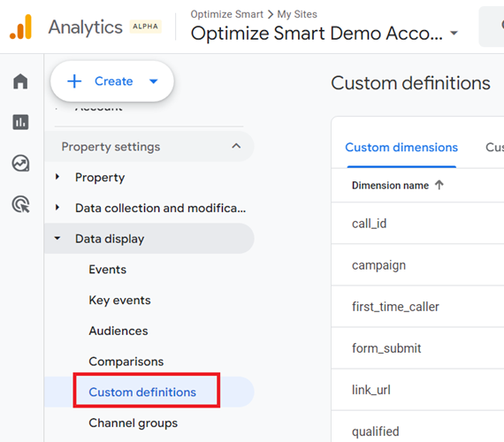Open Advertising icon in sidebar
Image resolution: width=504 pixels, height=442 pixels.
[x=20, y=204]
